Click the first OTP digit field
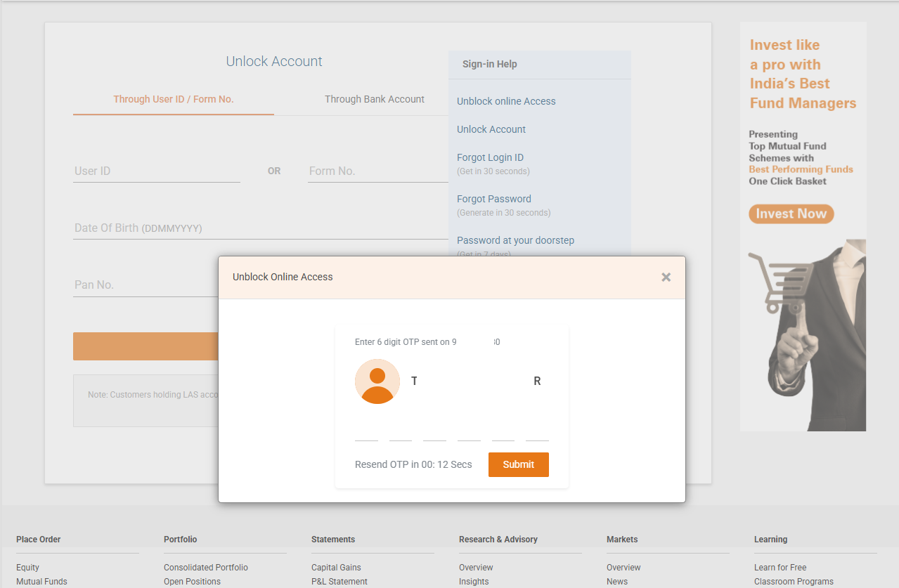This screenshot has width=899, height=588. click(366, 433)
